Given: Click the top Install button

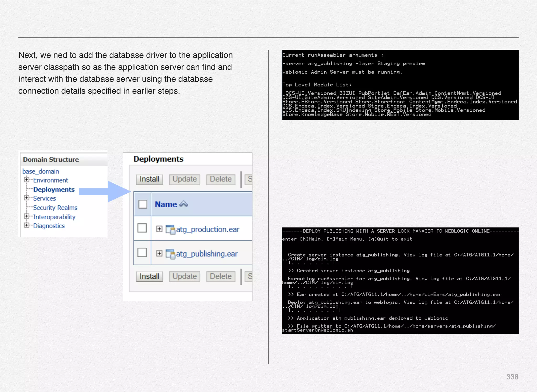Looking at the screenshot, I should coord(149,179).
